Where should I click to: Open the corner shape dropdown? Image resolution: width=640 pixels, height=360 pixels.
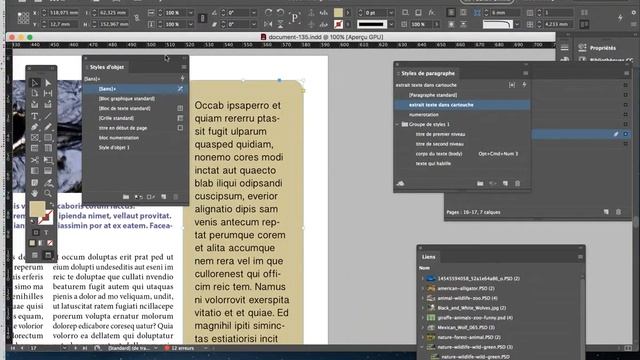[x=517, y=24]
